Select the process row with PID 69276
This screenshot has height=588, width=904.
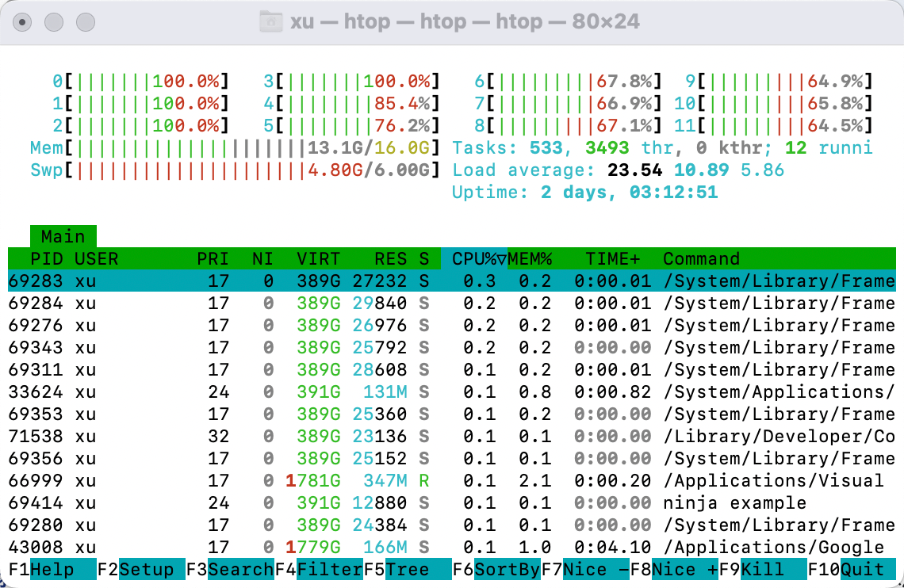pos(452,326)
